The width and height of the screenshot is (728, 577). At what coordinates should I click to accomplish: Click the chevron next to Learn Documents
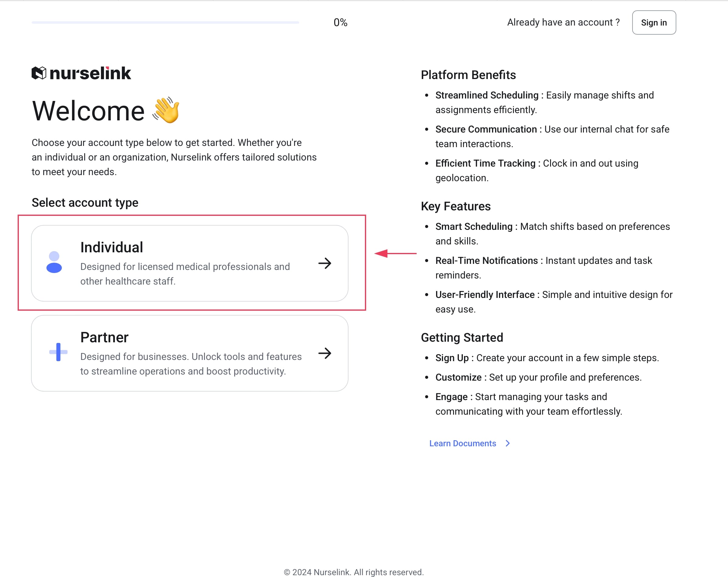tap(508, 443)
